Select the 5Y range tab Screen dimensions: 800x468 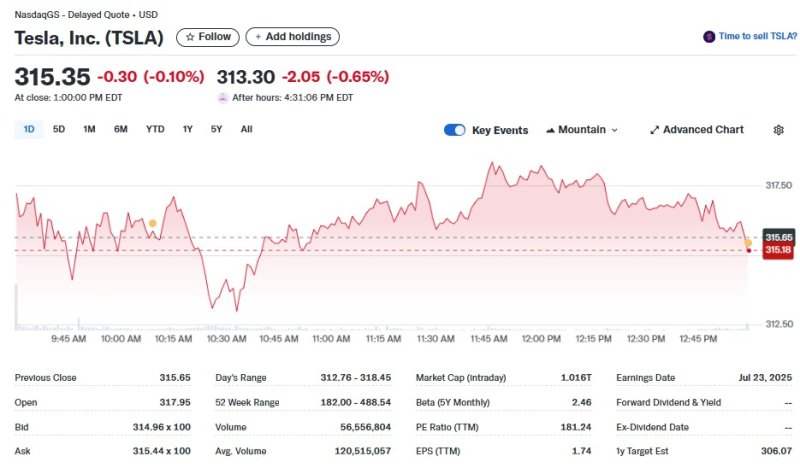[216, 130]
